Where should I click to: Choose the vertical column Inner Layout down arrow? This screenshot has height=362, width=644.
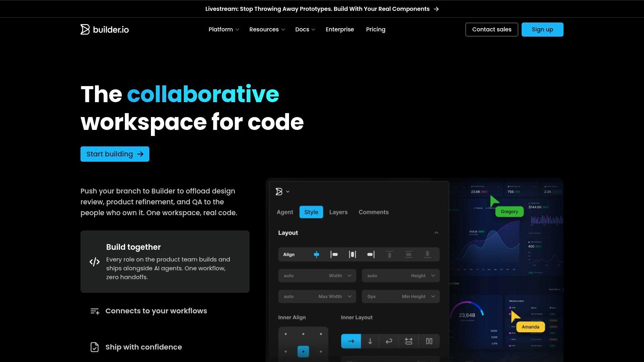coord(370,341)
